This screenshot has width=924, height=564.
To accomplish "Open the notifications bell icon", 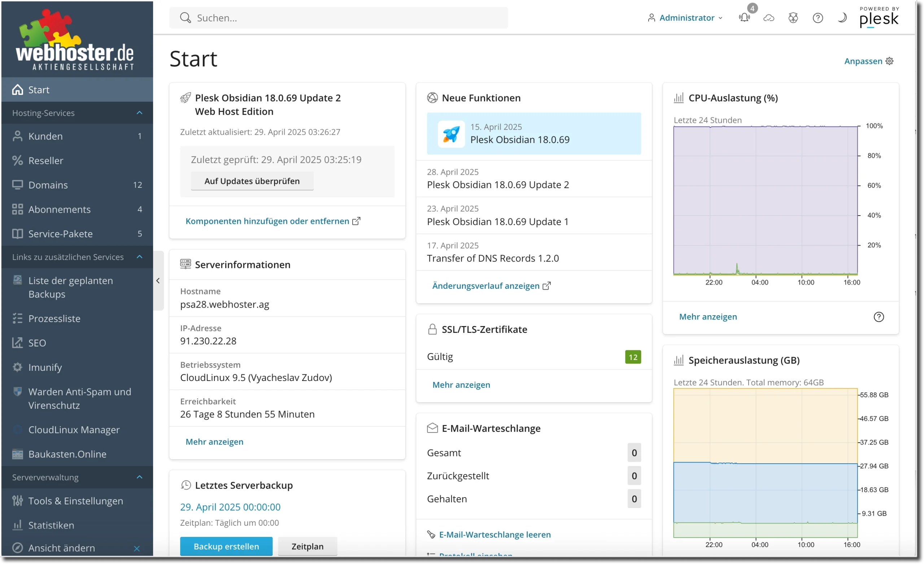I will coord(744,18).
